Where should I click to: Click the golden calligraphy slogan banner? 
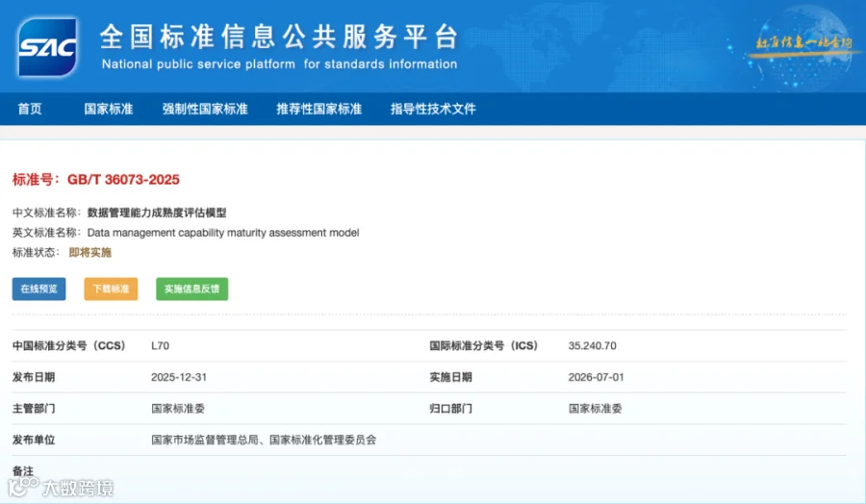[803, 43]
